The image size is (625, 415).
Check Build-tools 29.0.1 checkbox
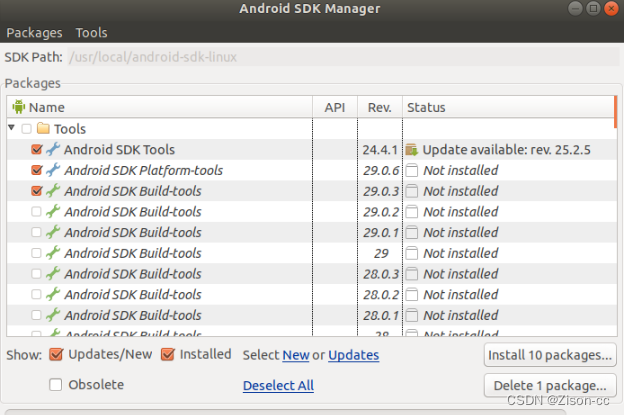[36, 232]
